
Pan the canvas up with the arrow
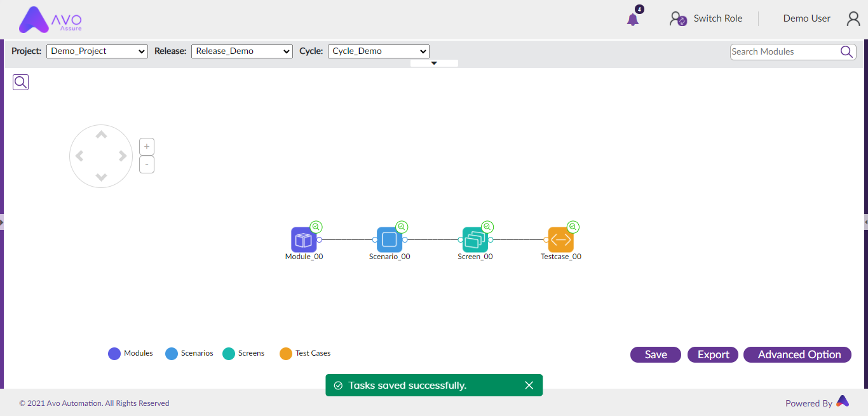(101, 135)
